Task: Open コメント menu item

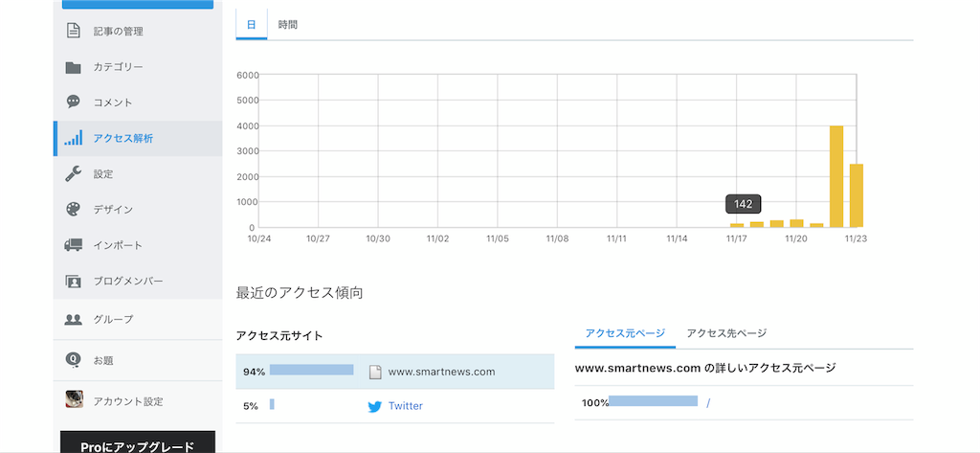Action: (x=138, y=102)
